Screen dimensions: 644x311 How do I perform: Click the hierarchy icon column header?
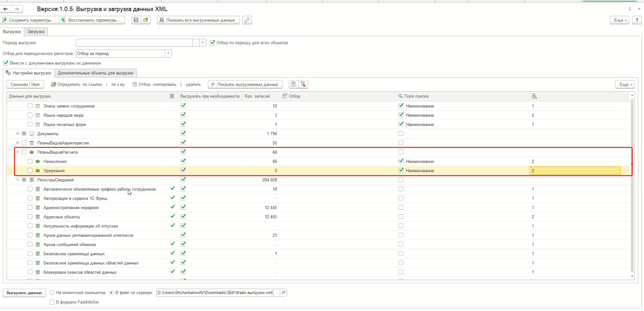534,96
